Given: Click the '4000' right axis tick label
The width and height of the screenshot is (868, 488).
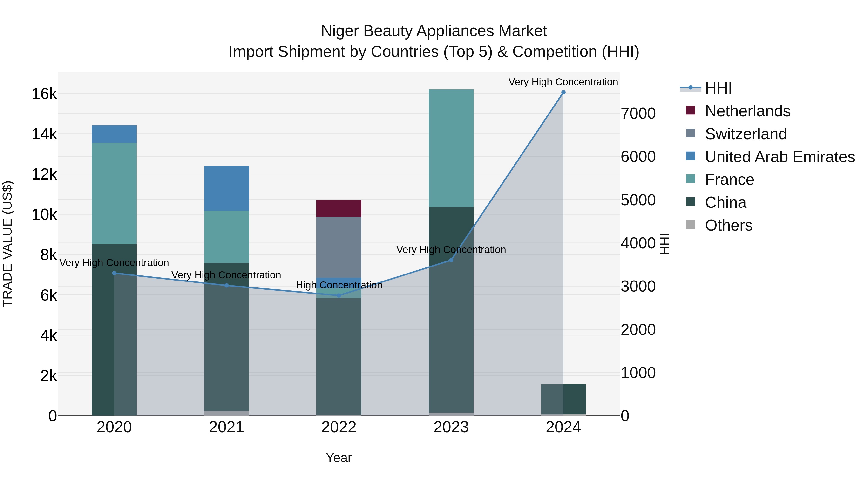Looking at the screenshot, I should 638,243.
